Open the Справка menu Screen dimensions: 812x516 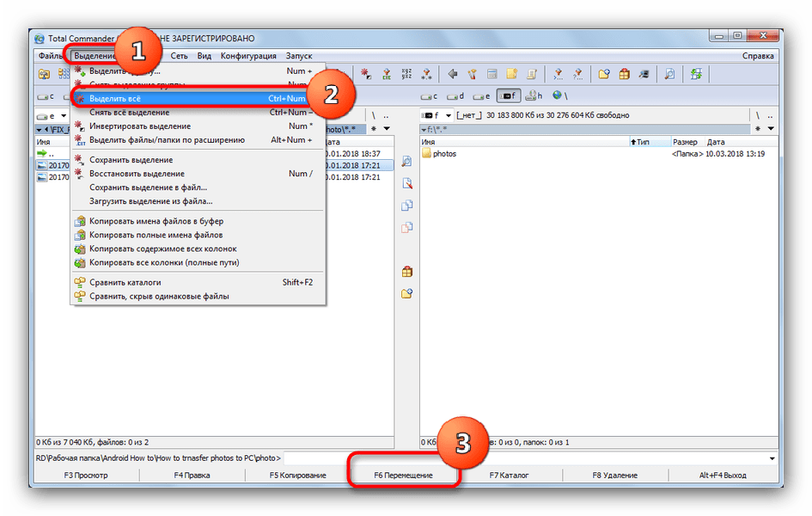click(758, 55)
